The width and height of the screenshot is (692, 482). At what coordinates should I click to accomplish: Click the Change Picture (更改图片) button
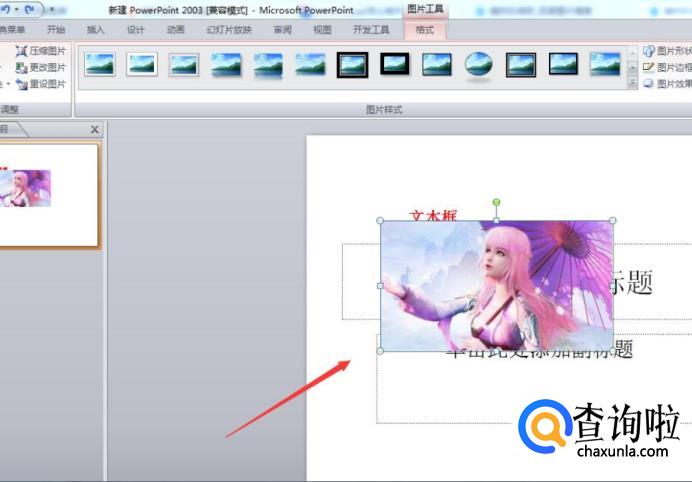pyautogui.click(x=41, y=68)
